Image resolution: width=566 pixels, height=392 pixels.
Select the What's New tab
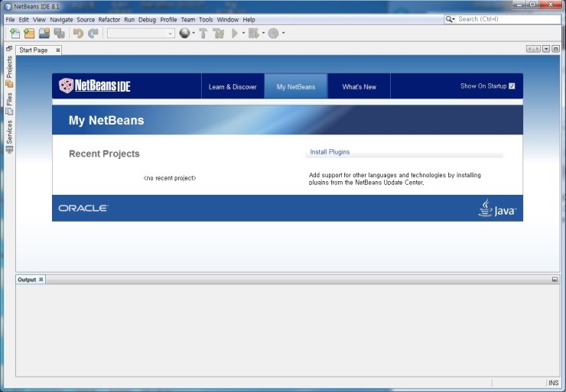(x=359, y=87)
